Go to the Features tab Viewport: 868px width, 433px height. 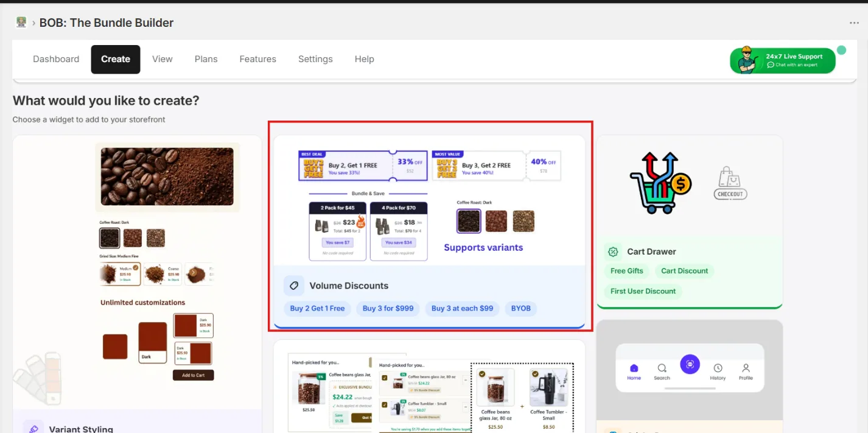(258, 59)
